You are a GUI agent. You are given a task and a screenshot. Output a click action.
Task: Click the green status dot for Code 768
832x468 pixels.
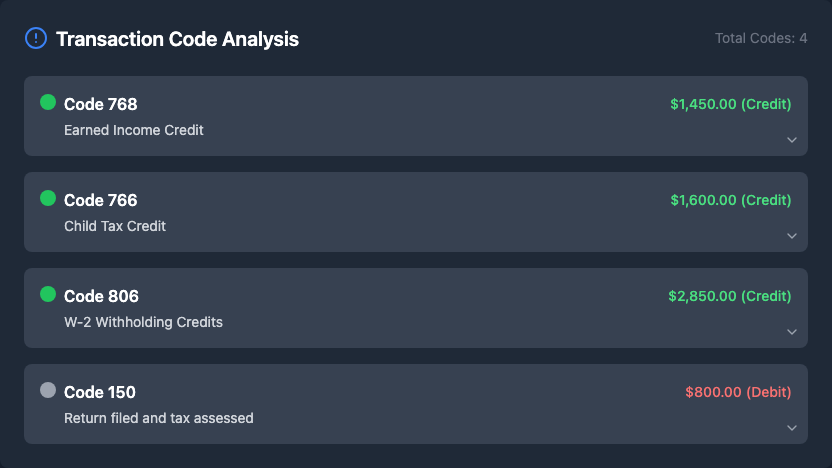pyautogui.click(x=48, y=102)
